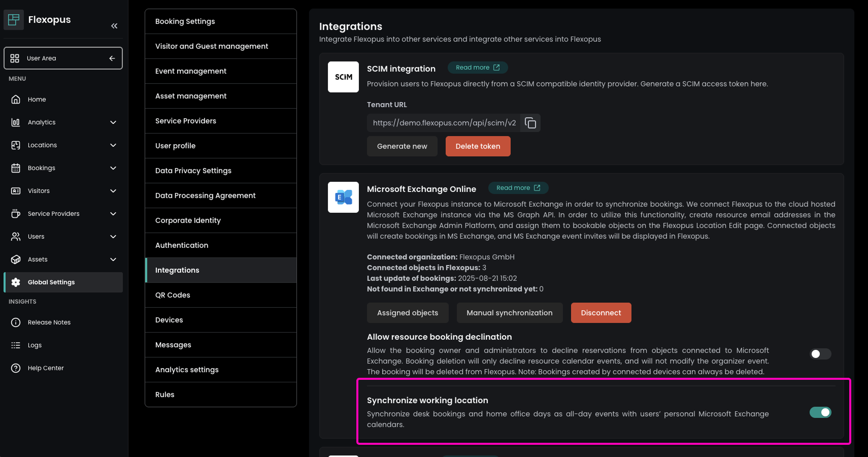Click the Flexopus logo icon
The height and width of the screenshot is (457, 868).
14,20
